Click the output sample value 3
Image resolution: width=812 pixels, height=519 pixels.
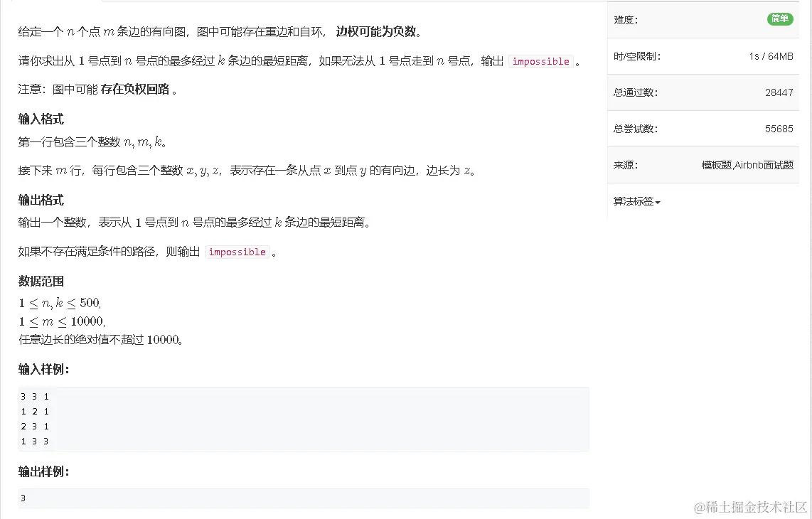[x=23, y=498]
